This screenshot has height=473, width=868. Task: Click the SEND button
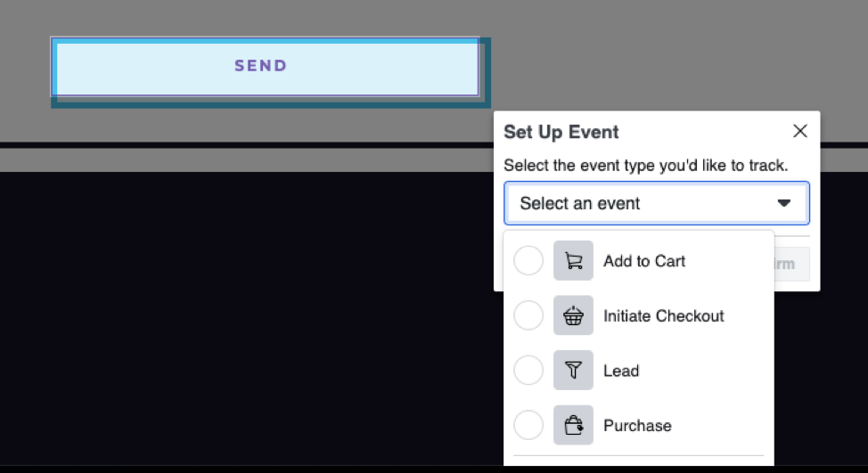point(266,67)
